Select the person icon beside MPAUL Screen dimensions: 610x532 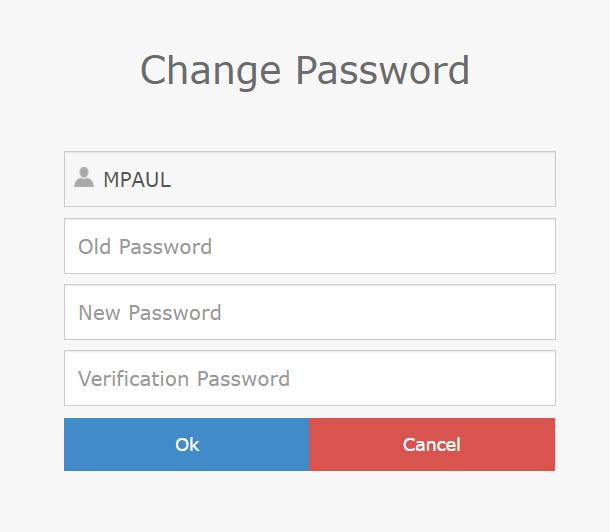(84, 178)
